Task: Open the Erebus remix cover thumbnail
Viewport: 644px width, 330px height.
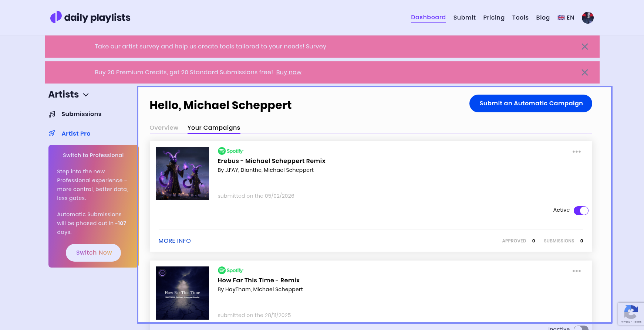Action: [x=182, y=174]
